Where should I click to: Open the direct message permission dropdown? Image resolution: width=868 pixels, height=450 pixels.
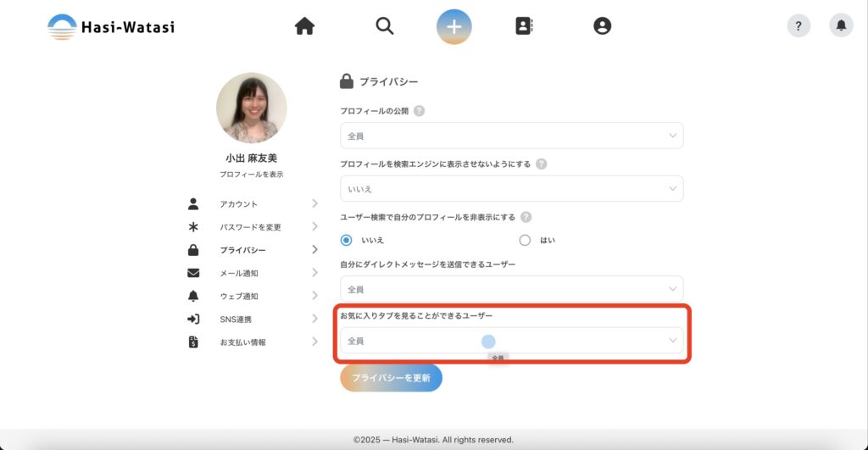[x=511, y=289]
